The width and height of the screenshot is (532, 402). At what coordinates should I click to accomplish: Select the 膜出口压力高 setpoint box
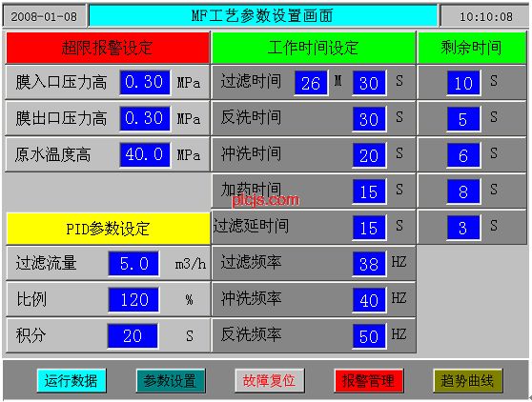[x=145, y=119]
